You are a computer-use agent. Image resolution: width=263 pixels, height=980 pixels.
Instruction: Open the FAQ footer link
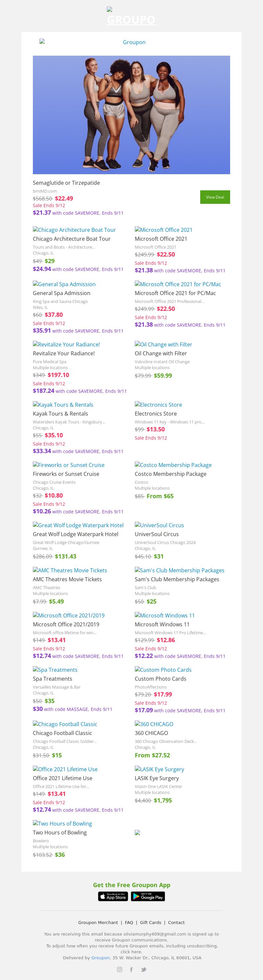click(129, 922)
